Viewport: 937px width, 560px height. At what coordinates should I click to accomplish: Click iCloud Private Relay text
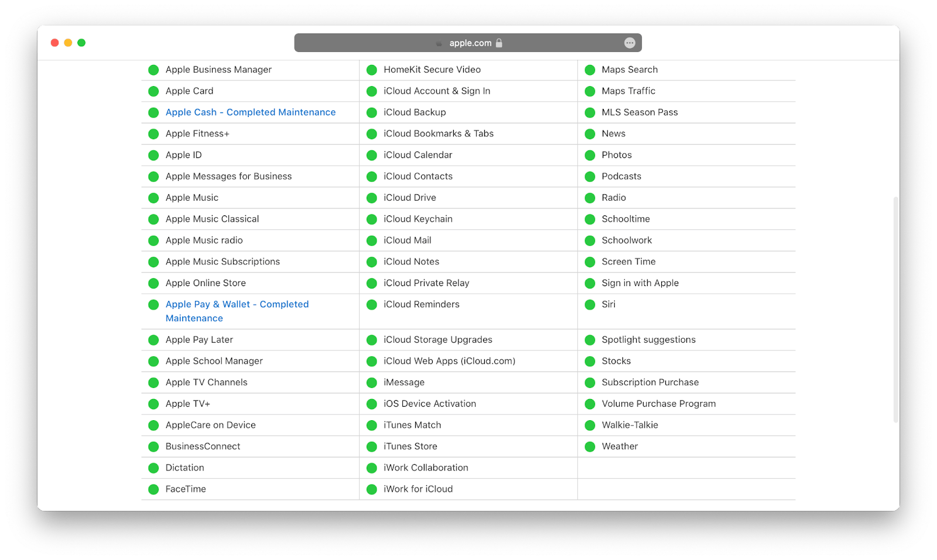point(426,283)
